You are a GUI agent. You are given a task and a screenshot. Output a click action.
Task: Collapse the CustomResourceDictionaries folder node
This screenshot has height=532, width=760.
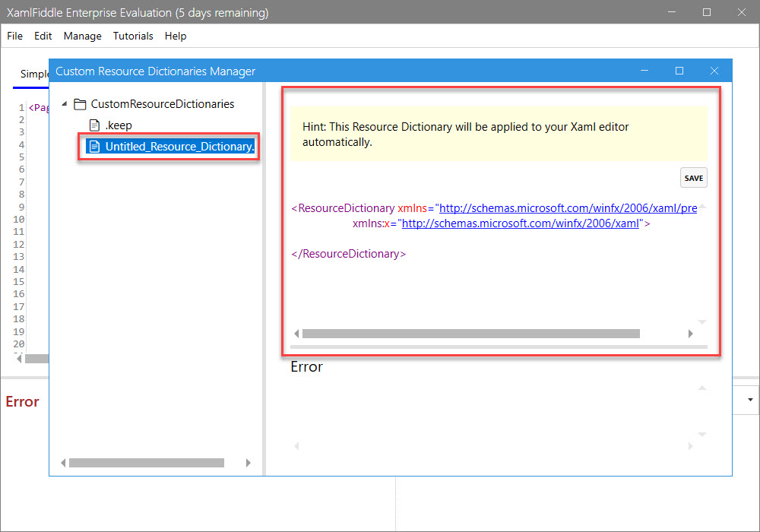point(65,103)
